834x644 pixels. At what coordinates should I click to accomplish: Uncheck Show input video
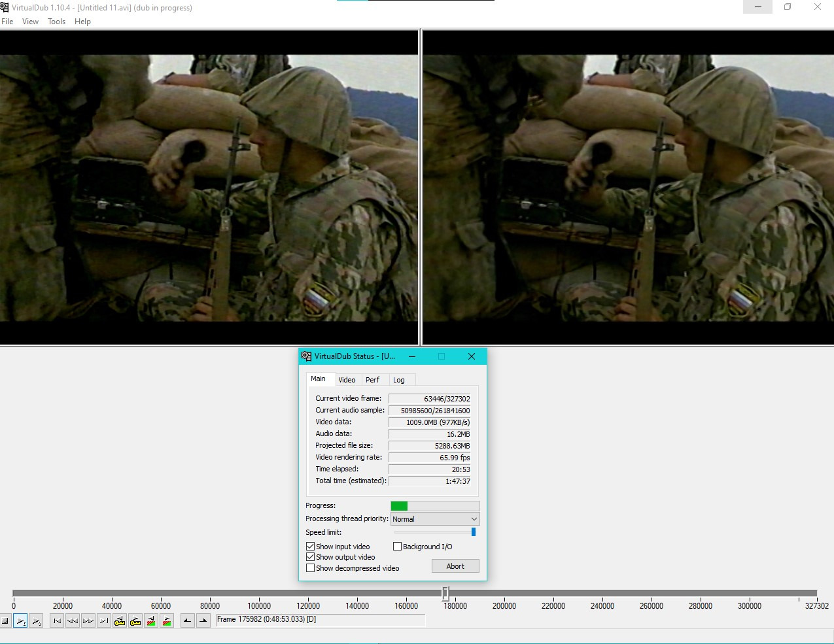311,547
